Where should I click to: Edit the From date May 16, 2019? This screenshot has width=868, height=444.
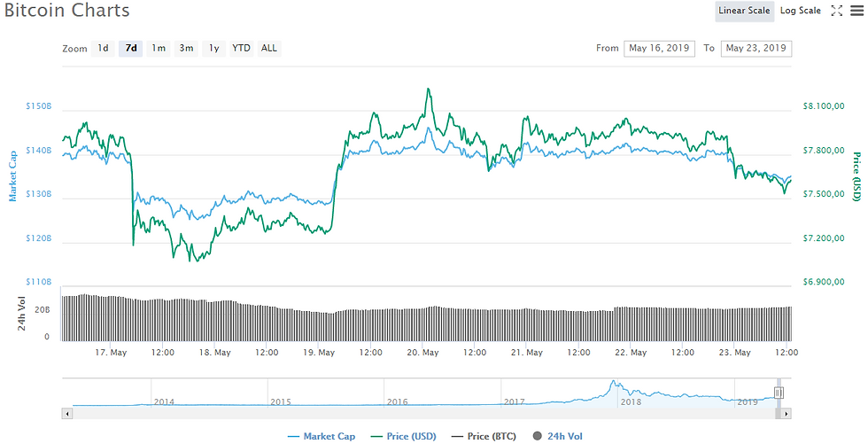(659, 48)
